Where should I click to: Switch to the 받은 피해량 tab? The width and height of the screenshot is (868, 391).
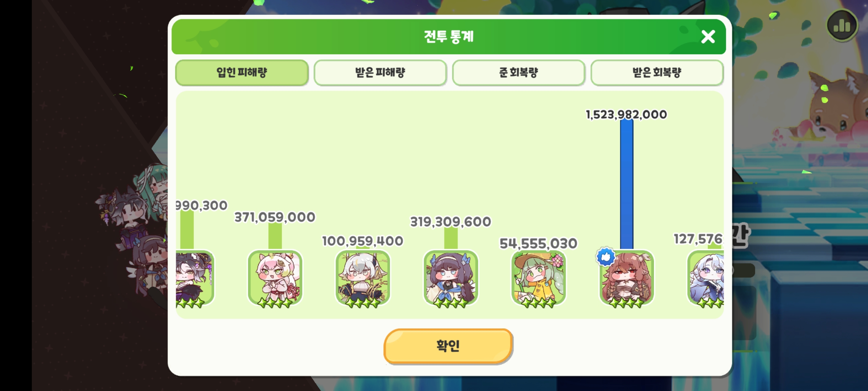(380, 72)
